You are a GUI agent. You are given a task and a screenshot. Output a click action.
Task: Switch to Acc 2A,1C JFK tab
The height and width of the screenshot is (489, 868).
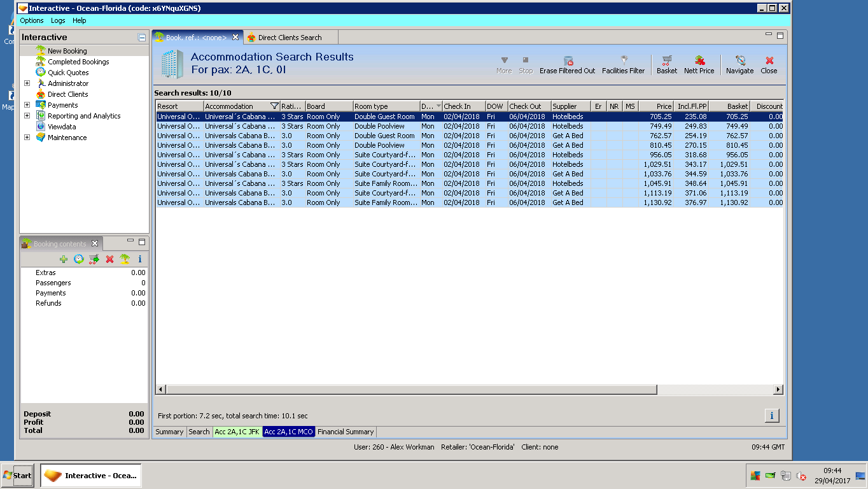click(237, 432)
